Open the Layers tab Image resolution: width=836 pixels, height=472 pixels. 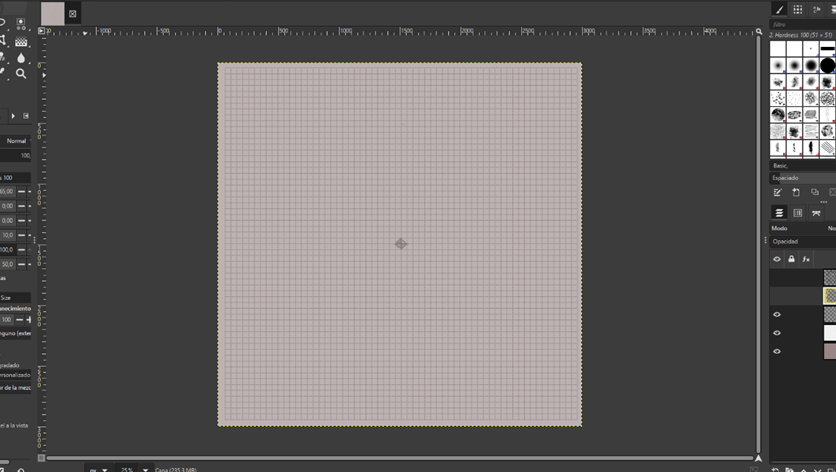(x=779, y=213)
